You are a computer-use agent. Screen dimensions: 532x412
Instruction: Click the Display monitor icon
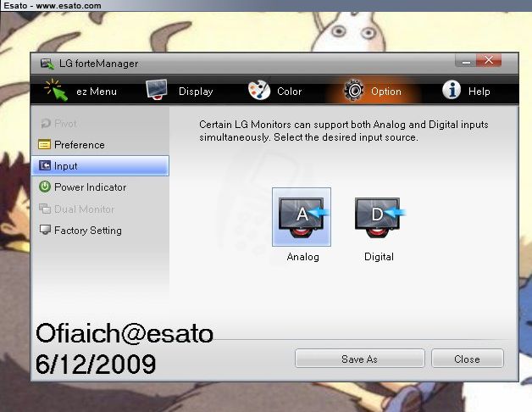pyautogui.click(x=157, y=90)
